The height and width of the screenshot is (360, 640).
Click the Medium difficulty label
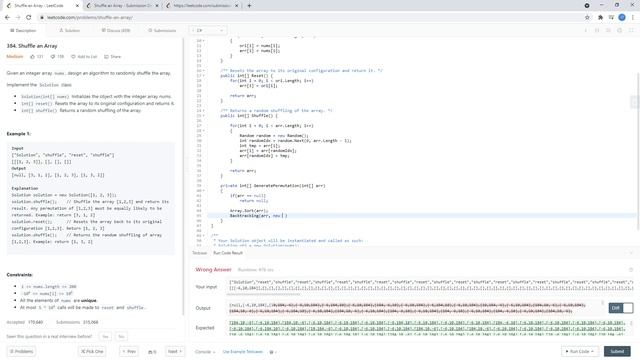coord(15,57)
